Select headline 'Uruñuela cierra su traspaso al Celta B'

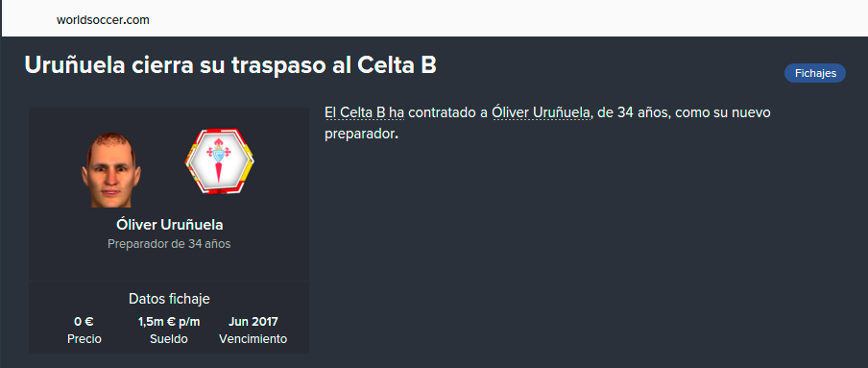(230, 65)
